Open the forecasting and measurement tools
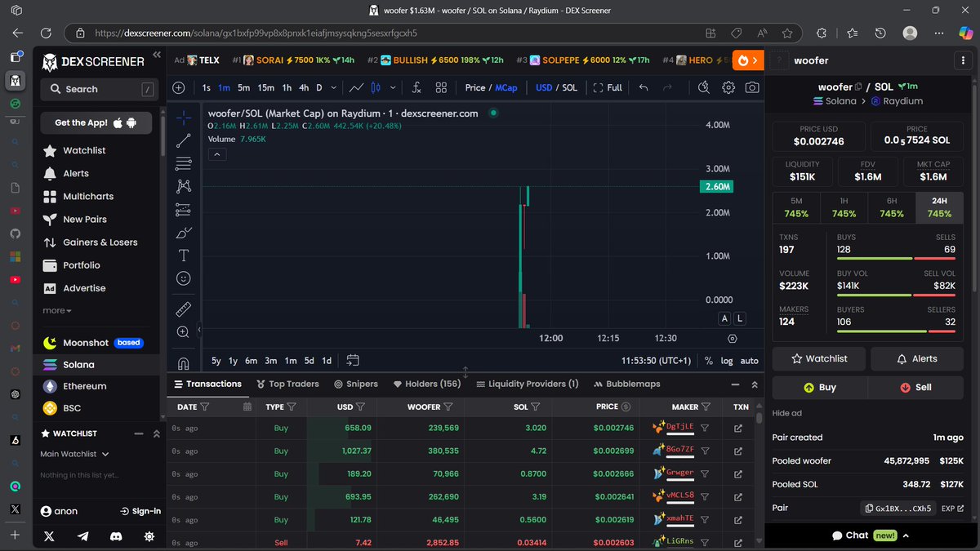980x551 pixels. pyautogui.click(x=183, y=210)
